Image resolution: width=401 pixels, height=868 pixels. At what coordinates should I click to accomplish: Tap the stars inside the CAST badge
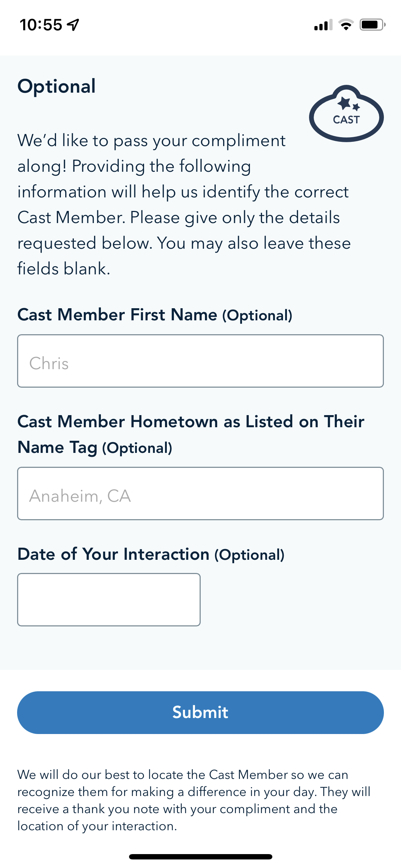(x=348, y=104)
